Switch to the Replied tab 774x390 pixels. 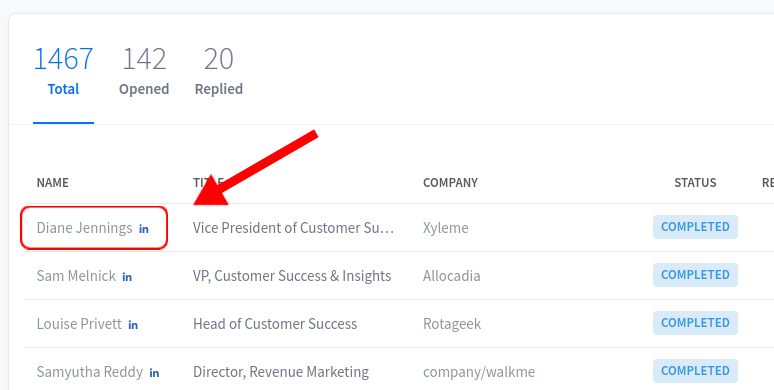219,72
